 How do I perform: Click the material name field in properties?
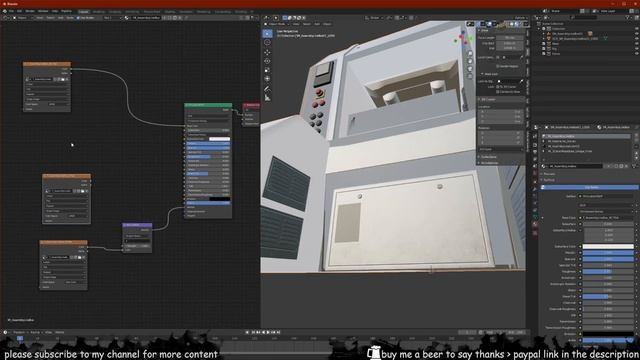(x=575, y=167)
